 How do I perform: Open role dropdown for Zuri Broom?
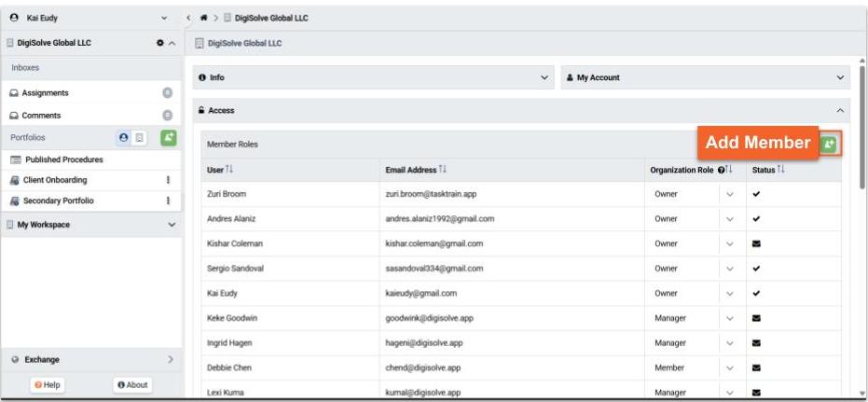pyautogui.click(x=730, y=194)
